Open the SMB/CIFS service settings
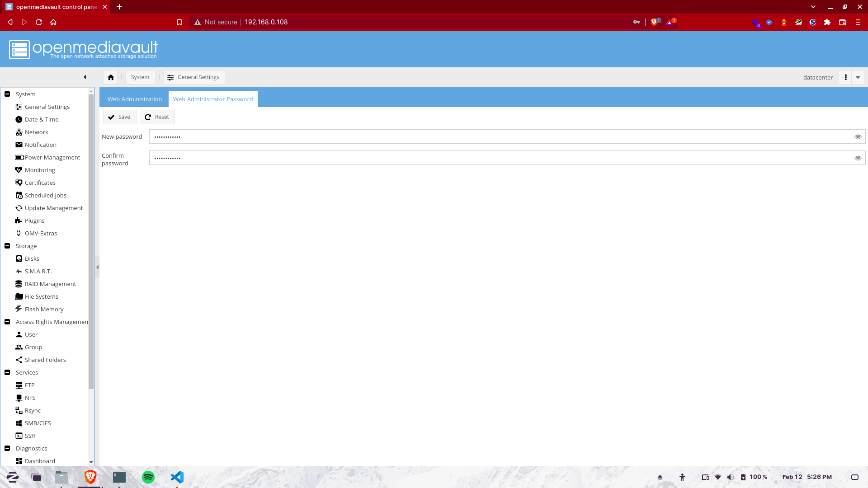Image resolution: width=868 pixels, height=488 pixels. point(38,423)
